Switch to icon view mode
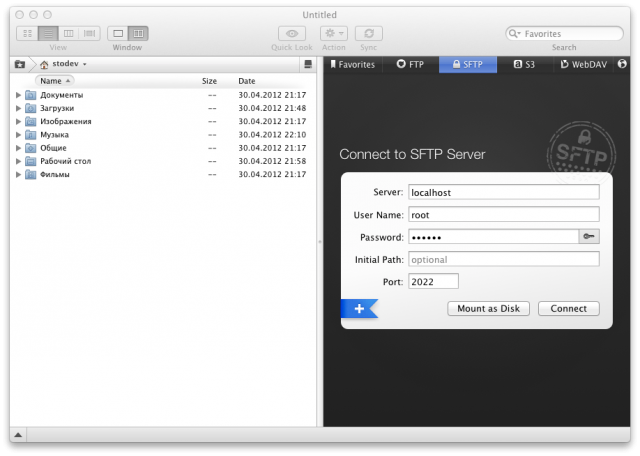Image resolution: width=640 pixels, height=456 pixels. (27, 33)
